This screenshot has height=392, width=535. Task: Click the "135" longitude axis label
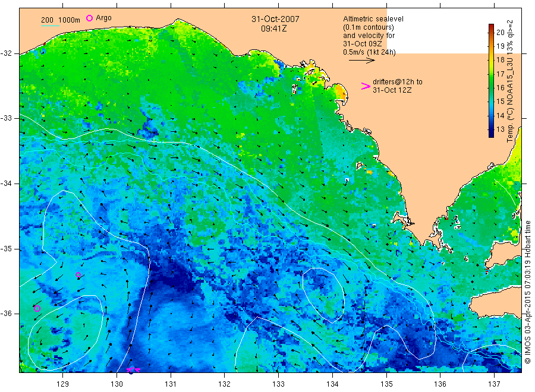click(x=386, y=384)
